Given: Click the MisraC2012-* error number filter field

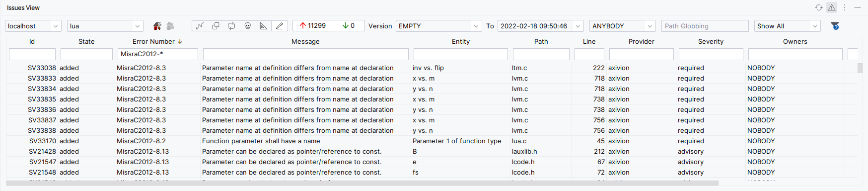Looking at the screenshot, I should point(157,54).
